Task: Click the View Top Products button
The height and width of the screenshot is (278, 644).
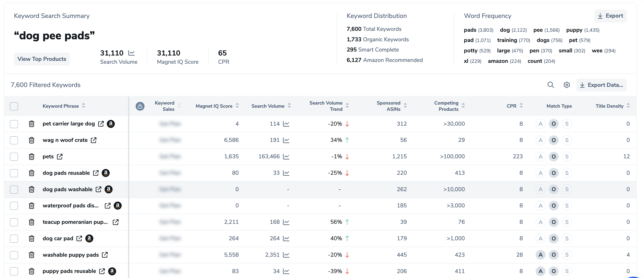Action: point(42,59)
